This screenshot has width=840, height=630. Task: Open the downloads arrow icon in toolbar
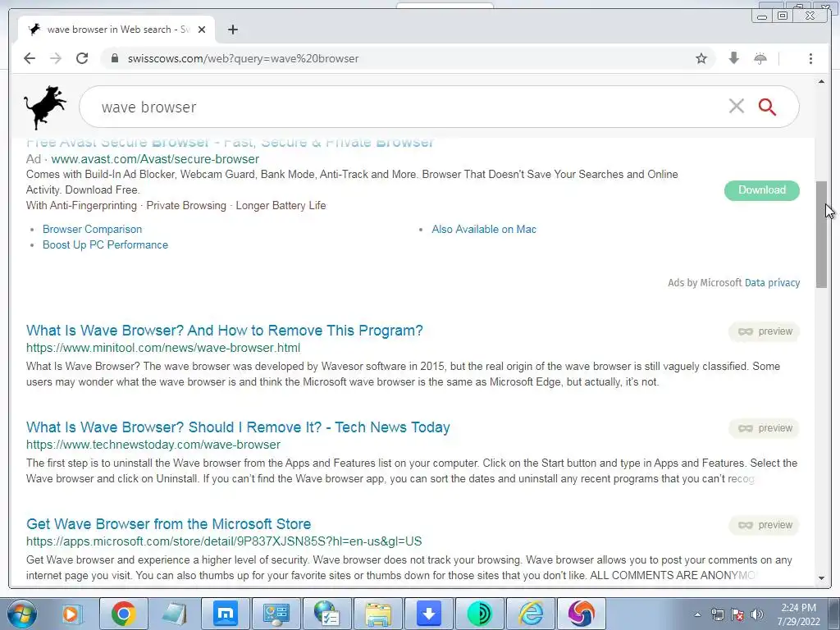coord(734,58)
